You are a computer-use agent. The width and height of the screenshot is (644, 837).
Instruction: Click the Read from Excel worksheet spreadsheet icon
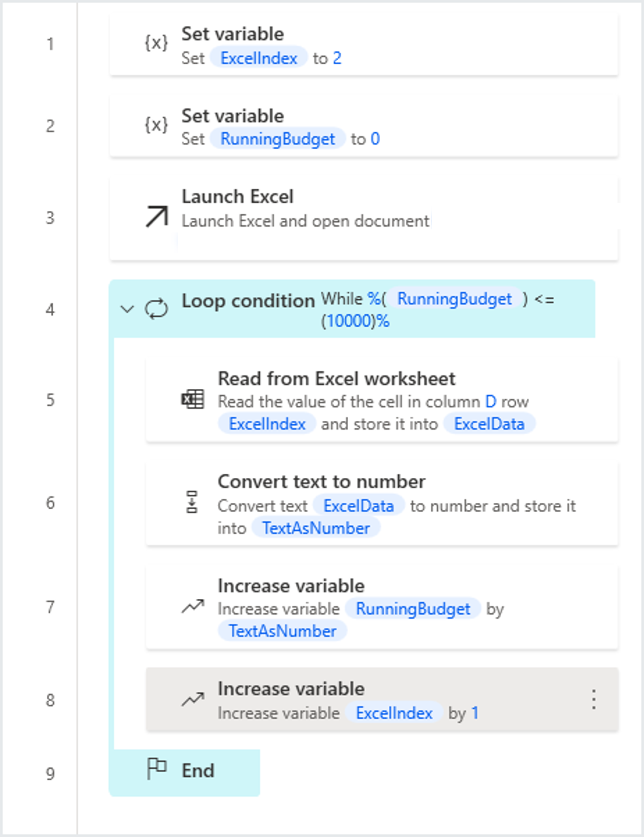(193, 398)
